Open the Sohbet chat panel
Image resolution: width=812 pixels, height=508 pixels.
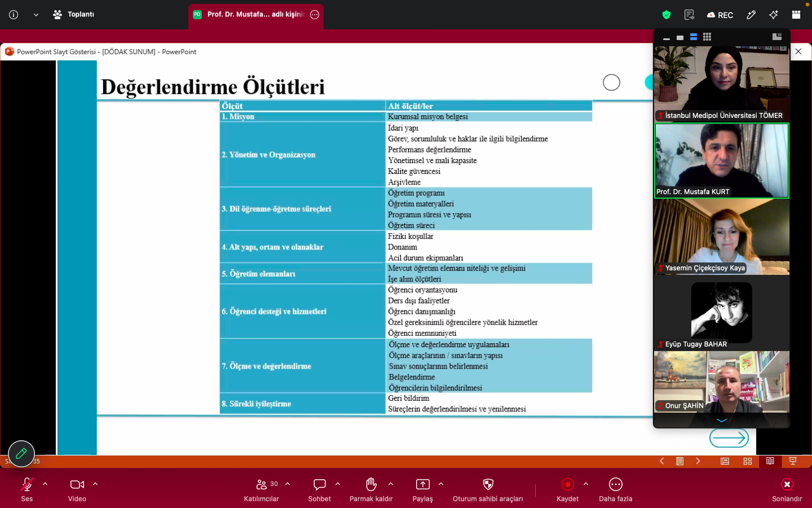pos(320,490)
